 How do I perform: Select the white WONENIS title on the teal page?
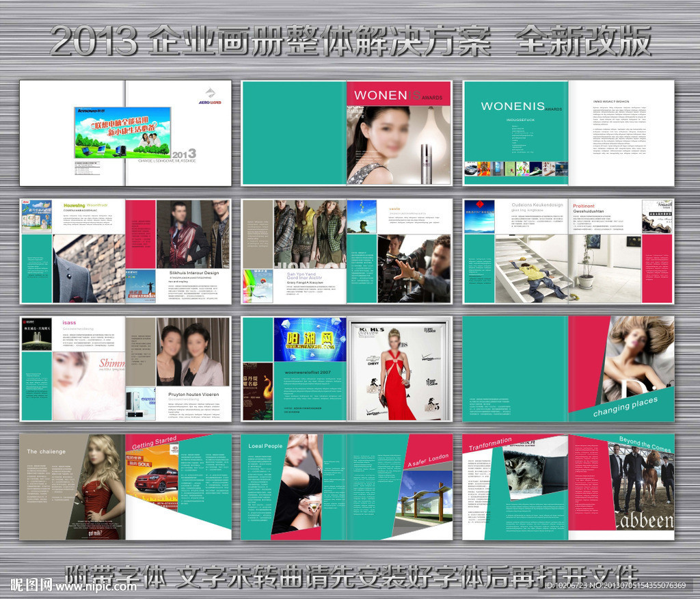[x=513, y=106]
